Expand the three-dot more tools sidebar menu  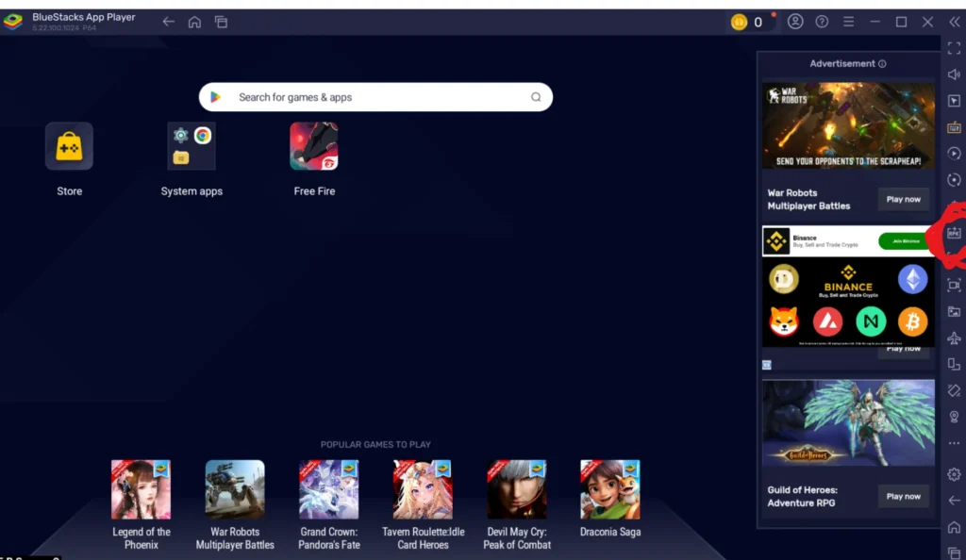click(954, 443)
